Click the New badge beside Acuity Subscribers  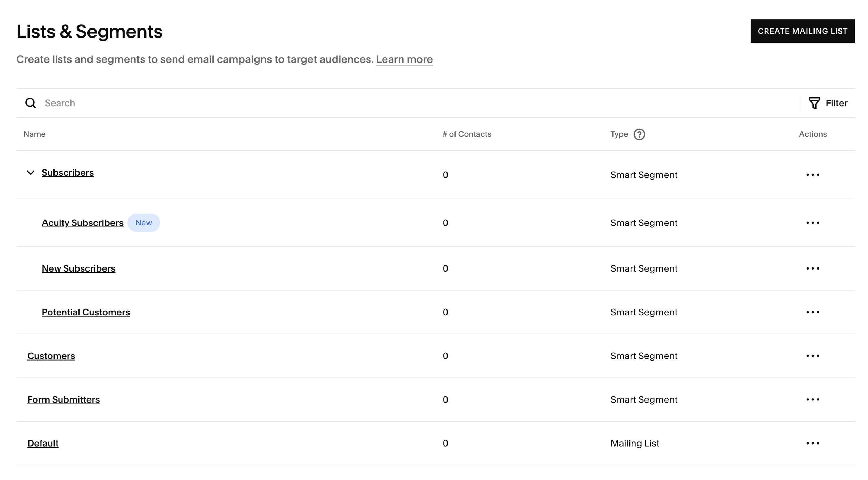144,223
